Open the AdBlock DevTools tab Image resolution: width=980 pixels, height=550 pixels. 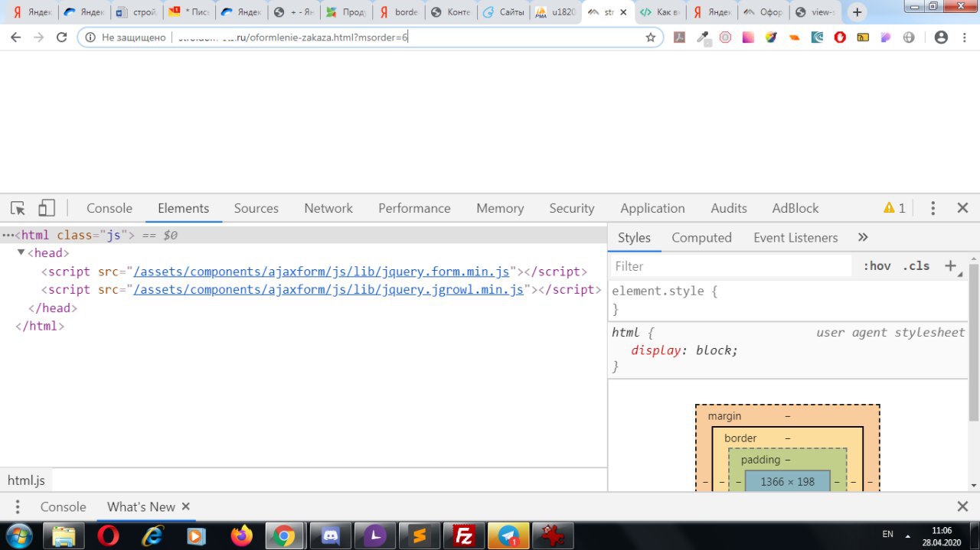[795, 208]
